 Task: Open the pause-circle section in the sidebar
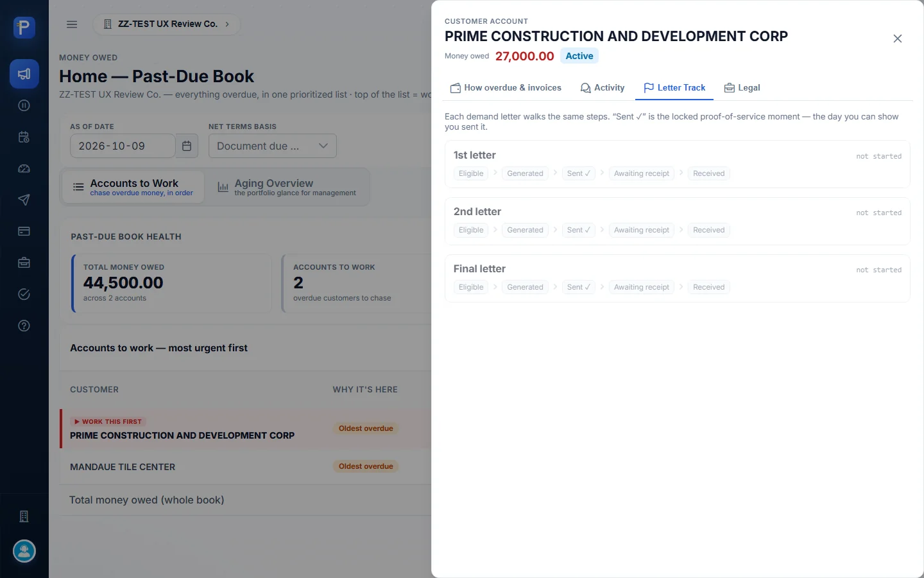pos(24,105)
